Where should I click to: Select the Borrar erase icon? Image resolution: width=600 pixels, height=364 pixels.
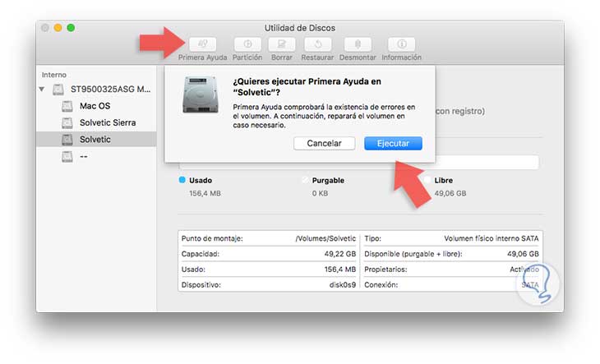tap(282, 44)
